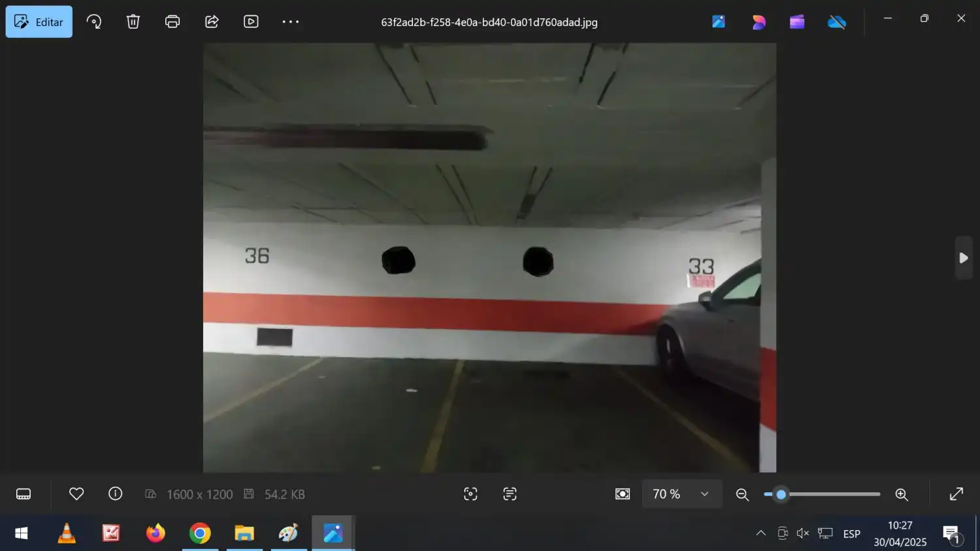Image resolution: width=980 pixels, height=551 pixels.
Task: Expand the 70 % zoom level dropdown
Action: (x=681, y=494)
